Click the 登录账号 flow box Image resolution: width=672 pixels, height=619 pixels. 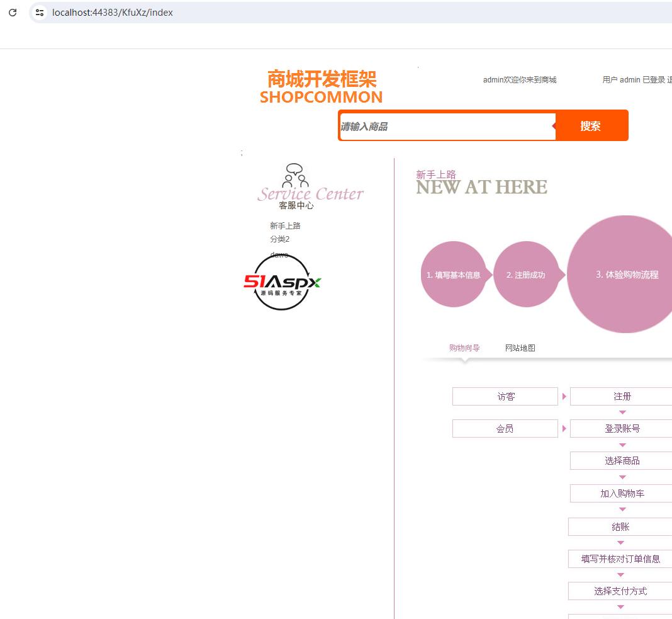[622, 429]
